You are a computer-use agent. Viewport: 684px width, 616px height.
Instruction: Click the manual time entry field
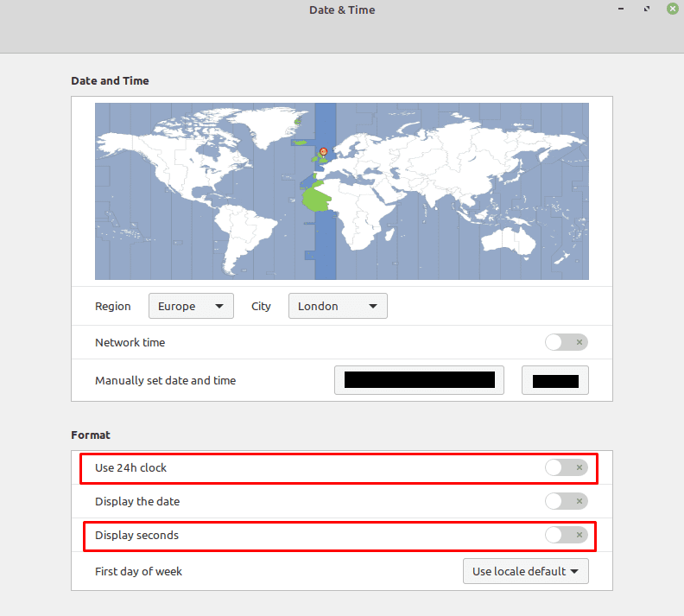[x=555, y=380]
